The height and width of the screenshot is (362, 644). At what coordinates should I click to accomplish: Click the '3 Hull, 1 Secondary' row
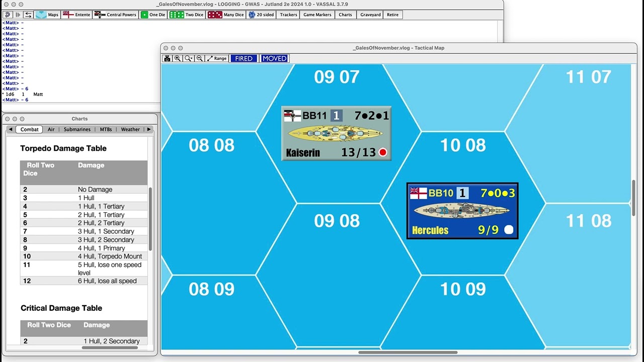pos(84,231)
